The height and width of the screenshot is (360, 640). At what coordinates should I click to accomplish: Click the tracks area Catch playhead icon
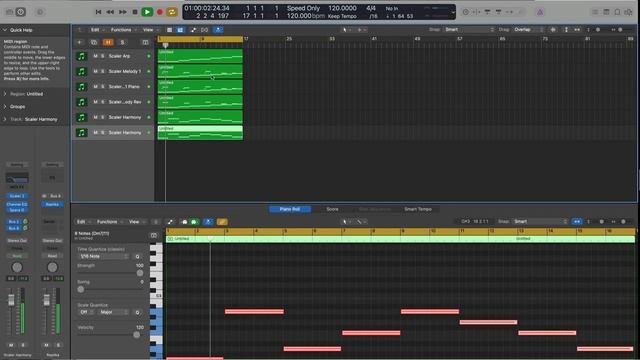tap(218, 30)
